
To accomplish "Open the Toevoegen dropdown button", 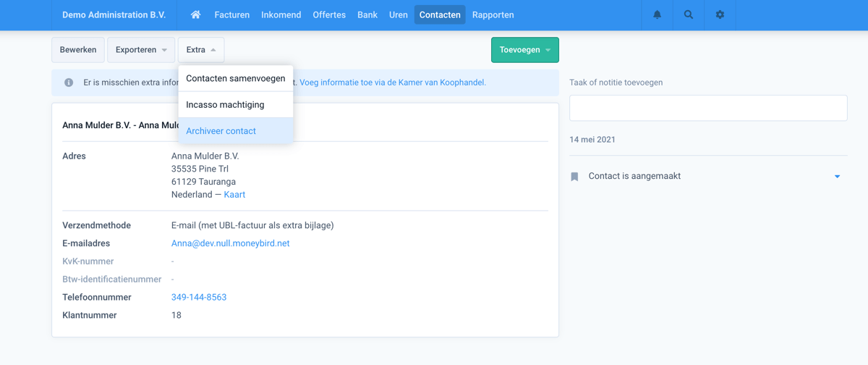I will tap(525, 50).
